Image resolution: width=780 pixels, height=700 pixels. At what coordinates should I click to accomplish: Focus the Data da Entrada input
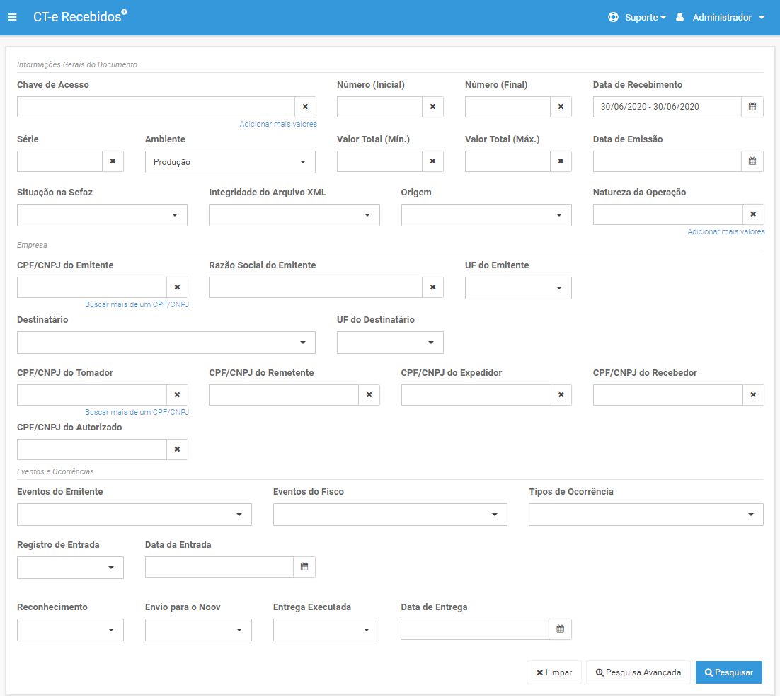click(219, 567)
